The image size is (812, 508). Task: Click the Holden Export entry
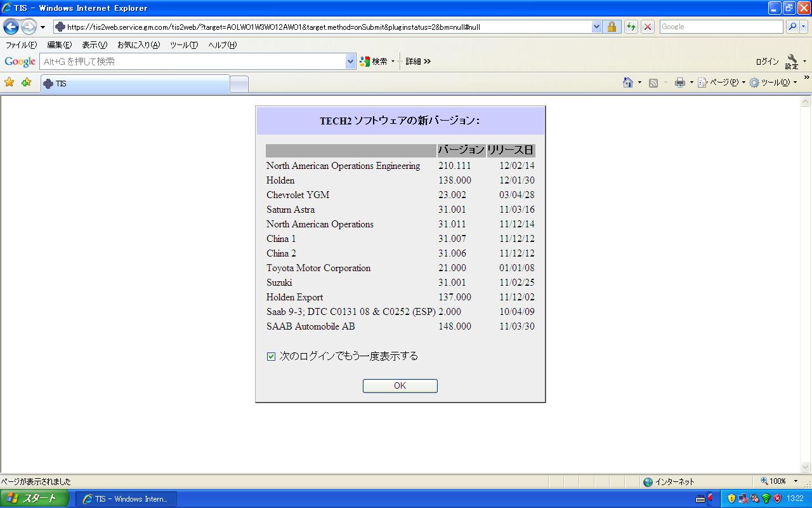(294, 297)
